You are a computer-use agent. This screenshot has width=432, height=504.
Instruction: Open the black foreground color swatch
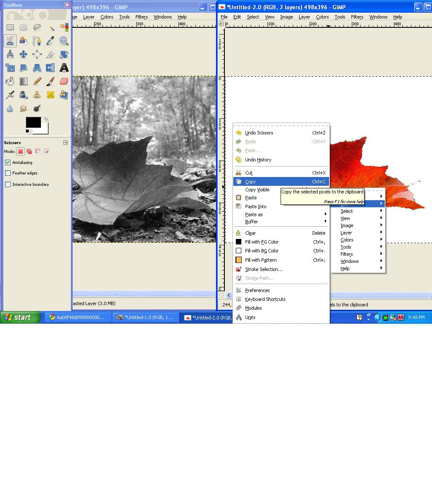[33, 123]
